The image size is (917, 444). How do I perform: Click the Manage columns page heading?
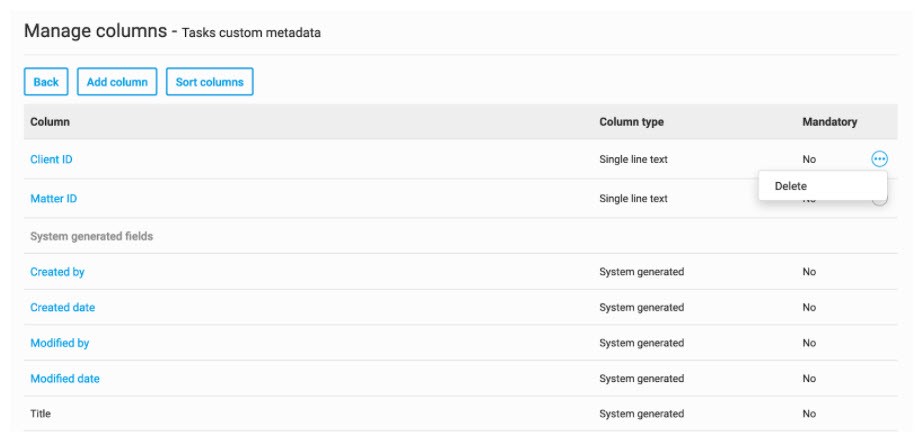point(95,31)
